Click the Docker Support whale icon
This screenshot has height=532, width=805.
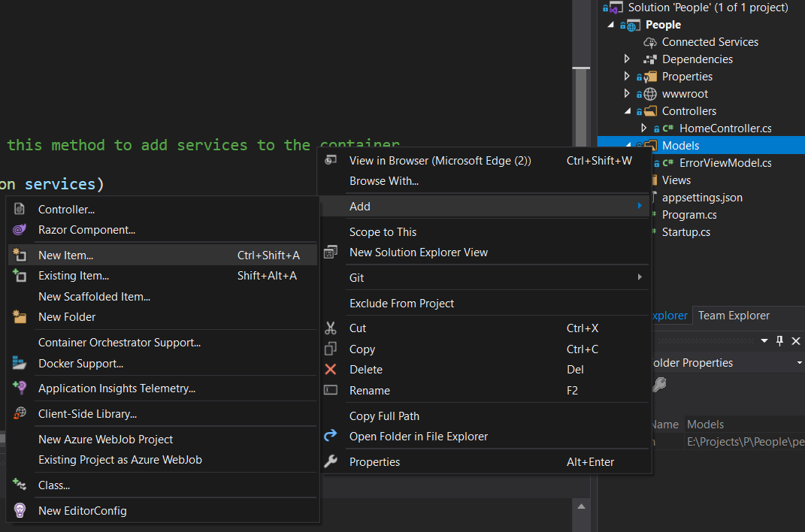[x=20, y=363]
